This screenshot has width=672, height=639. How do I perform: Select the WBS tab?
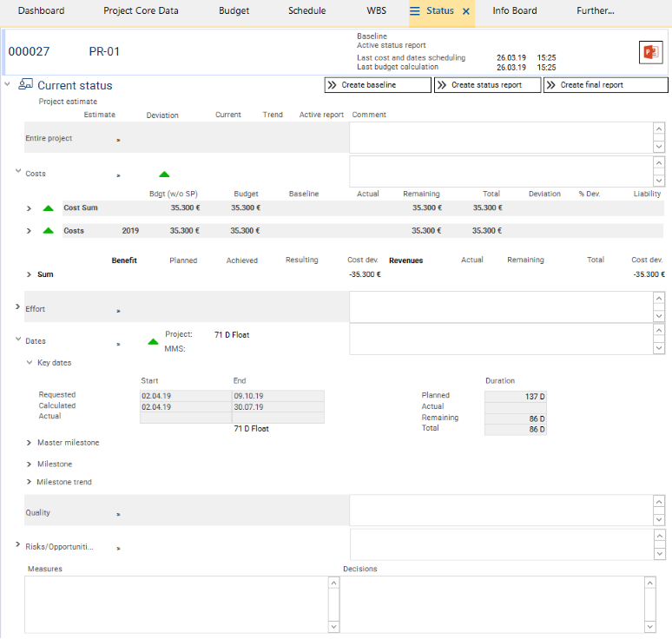[376, 10]
